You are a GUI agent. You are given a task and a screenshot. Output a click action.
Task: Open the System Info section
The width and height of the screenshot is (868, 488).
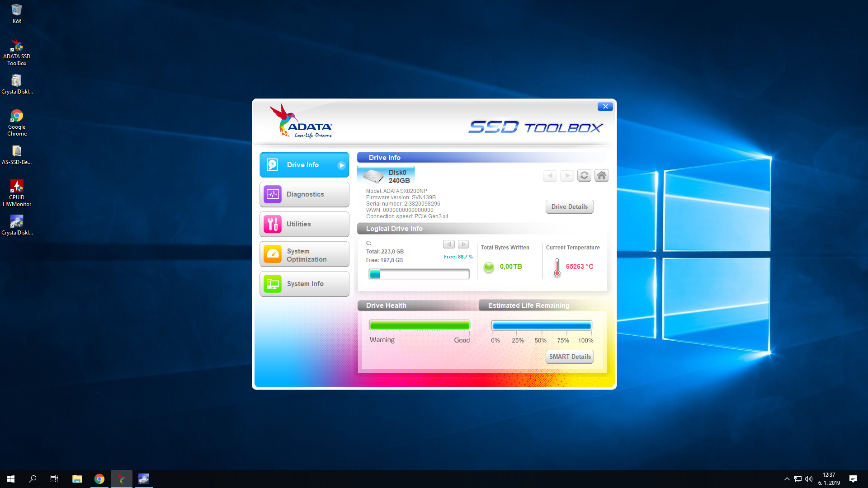click(304, 284)
